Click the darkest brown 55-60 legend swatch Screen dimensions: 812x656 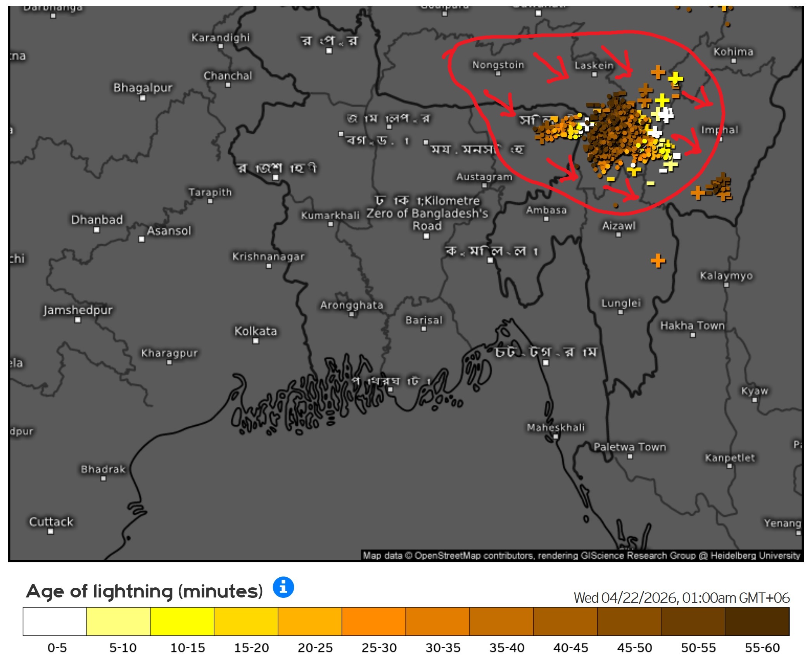pos(757,621)
